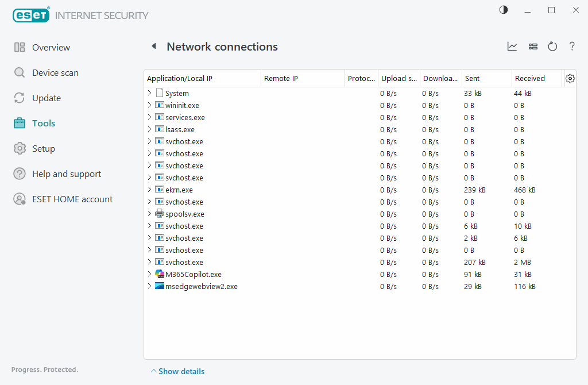The image size is (588, 385).
Task: Expand the wininit.exe row
Action: [x=149, y=105]
